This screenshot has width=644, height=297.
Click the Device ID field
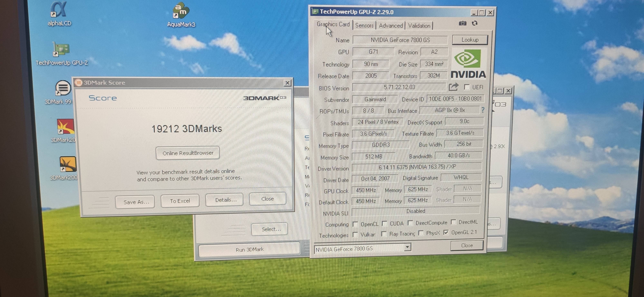455,99
